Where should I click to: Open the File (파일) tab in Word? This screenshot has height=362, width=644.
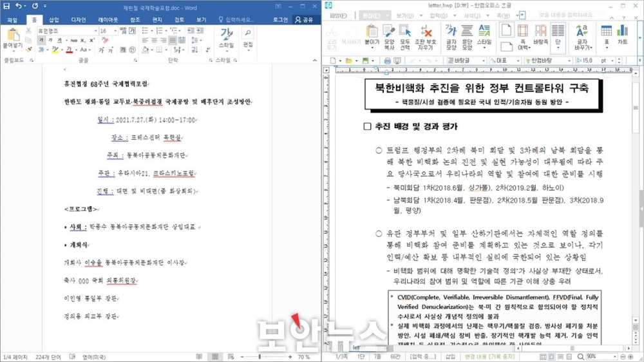point(12,20)
